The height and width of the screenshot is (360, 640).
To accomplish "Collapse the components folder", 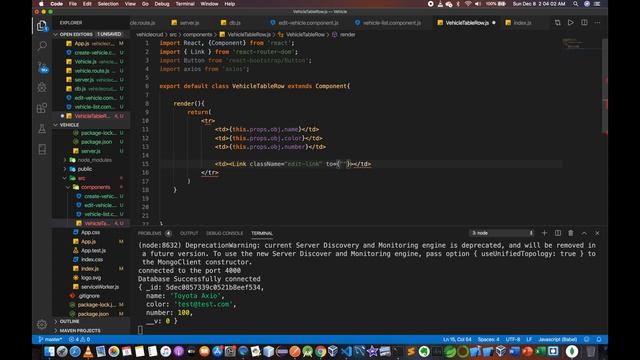I will [96, 187].
